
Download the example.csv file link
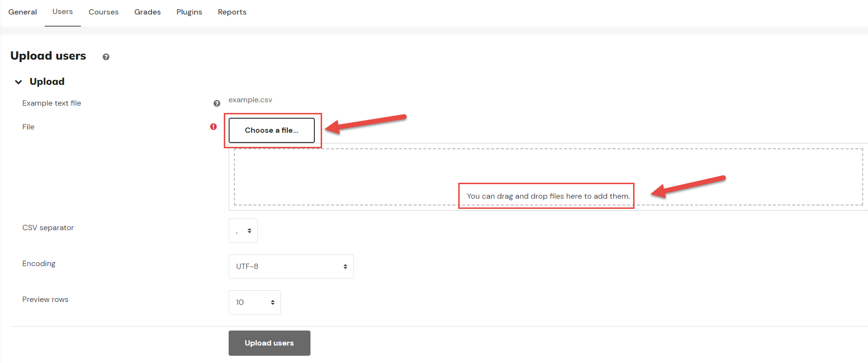pyautogui.click(x=250, y=100)
